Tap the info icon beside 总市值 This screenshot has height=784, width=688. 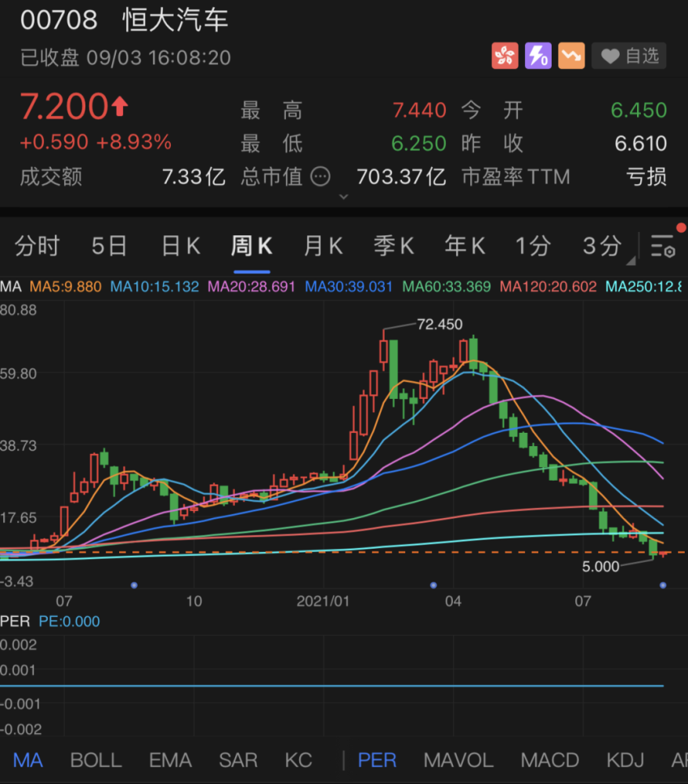[320, 176]
